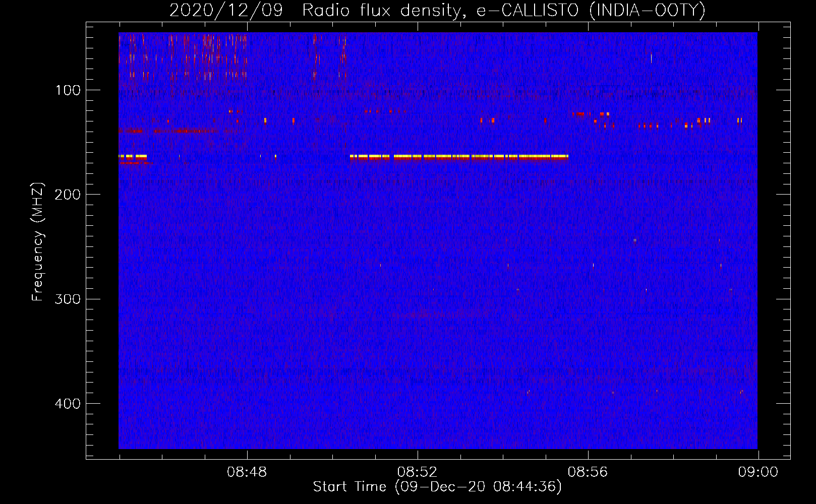The image size is (816, 504).
Task: Click the 08:56 time tick label
Action: 588,472
